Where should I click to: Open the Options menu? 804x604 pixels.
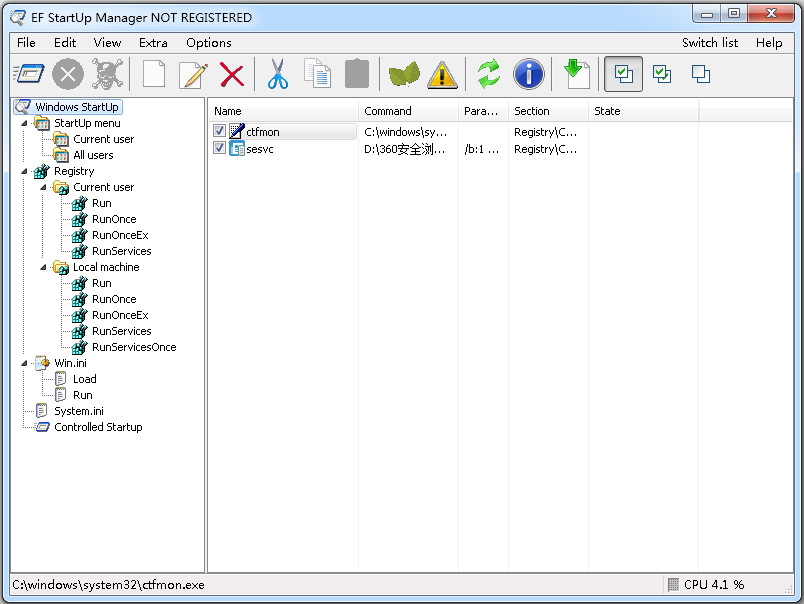pos(208,43)
